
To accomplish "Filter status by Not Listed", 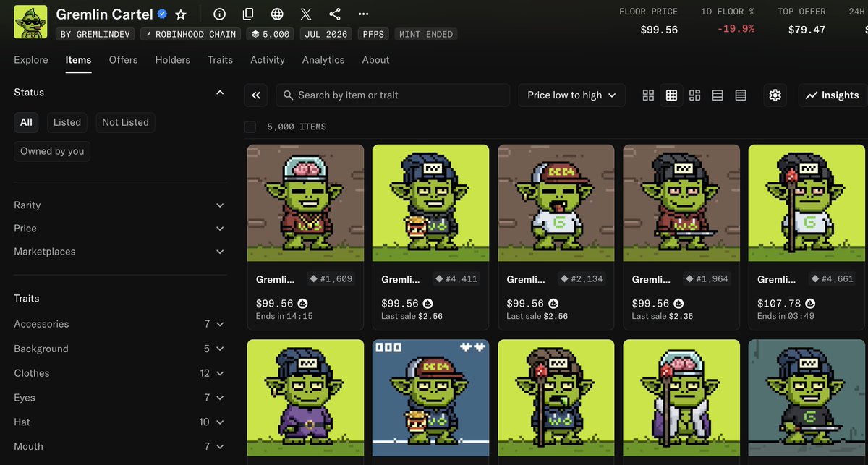I will click(x=125, y=122).
